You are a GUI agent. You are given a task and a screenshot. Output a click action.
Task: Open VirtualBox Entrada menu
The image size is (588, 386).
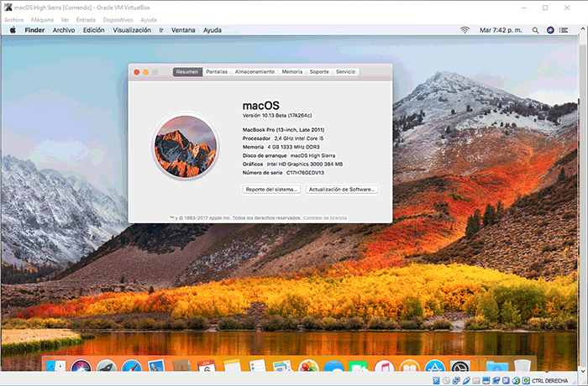pyautogui.click(x=86, y=19)
